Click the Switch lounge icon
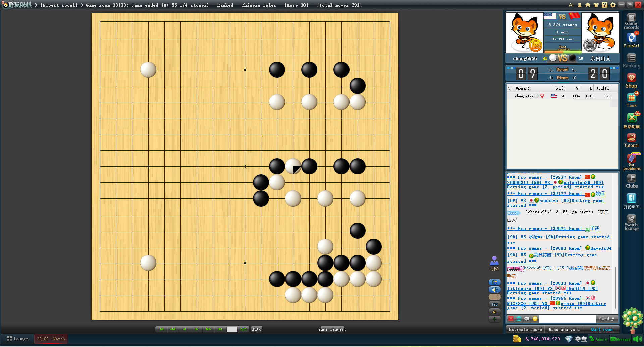The image size is (644, 347). [x=631, y=222]
